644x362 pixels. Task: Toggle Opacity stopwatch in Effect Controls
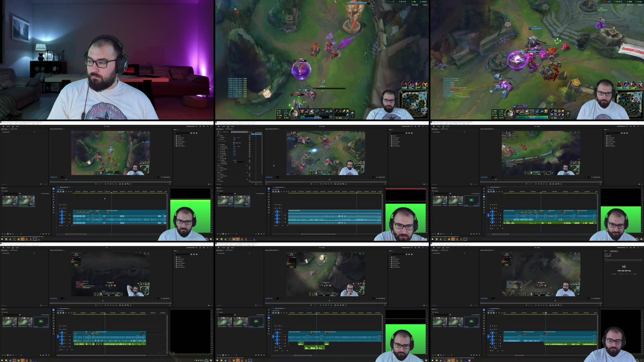pos(220,160)
